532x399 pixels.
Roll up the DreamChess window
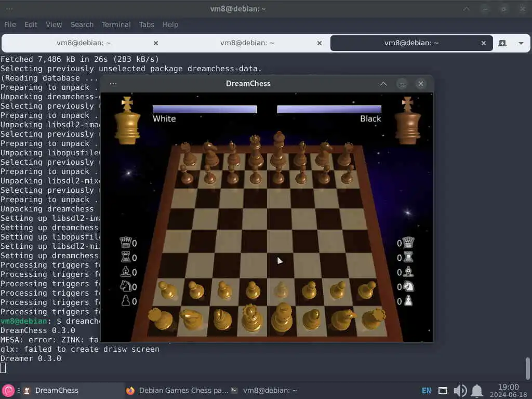point(383,84)
